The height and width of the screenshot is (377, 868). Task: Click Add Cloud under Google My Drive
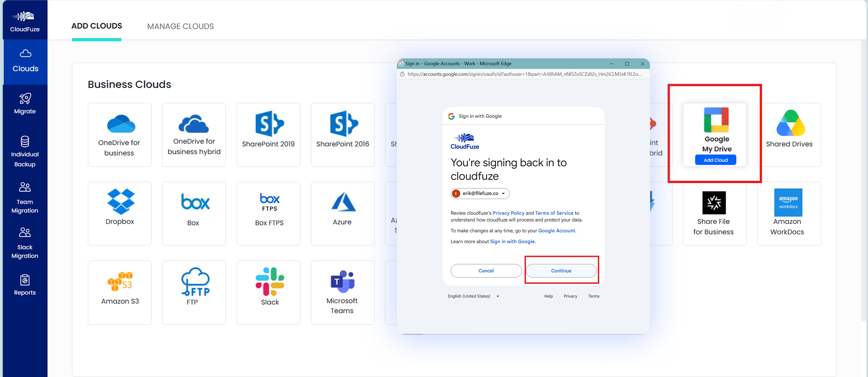pyautogui.click(x=716, y=160)
